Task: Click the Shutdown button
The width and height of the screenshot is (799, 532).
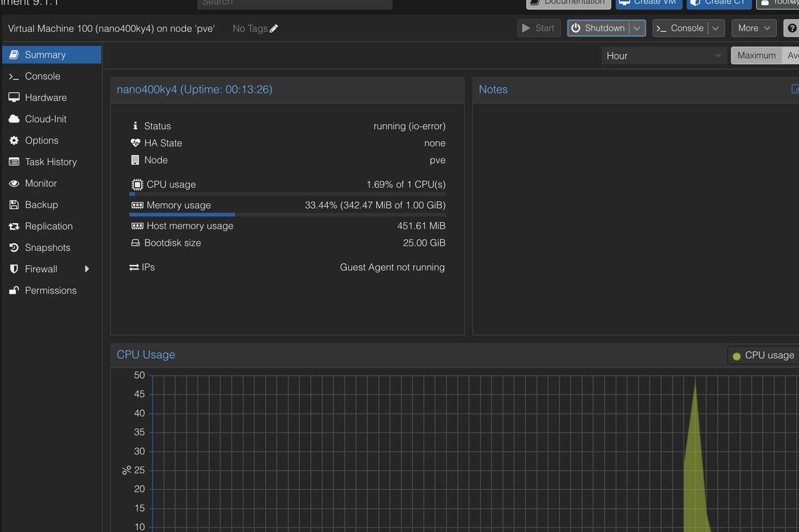Action: pos(598,28)
